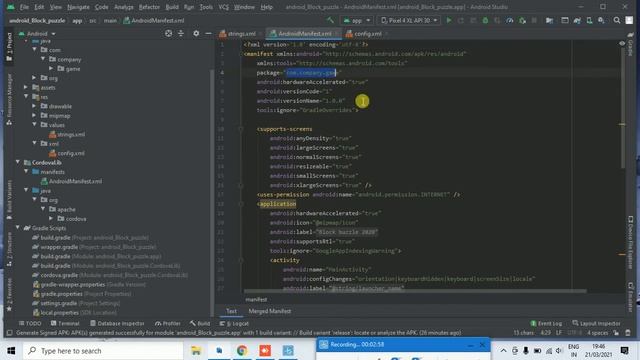Select strings.xml in the project tree
This screenshot has width=640, height=360.
(x=67, y=134)
